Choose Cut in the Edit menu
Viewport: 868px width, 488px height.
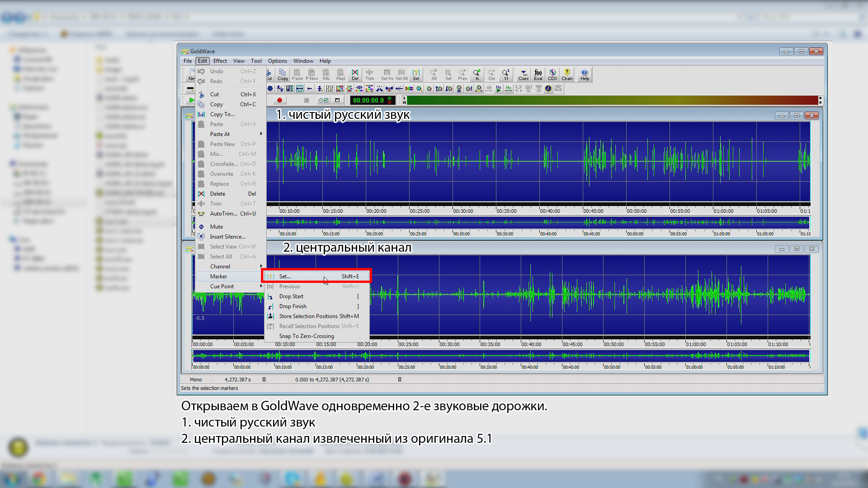231,94
